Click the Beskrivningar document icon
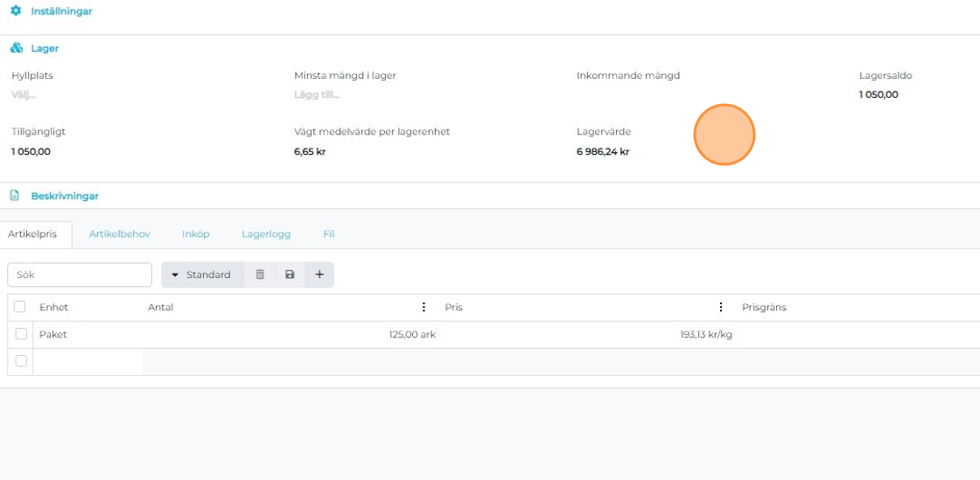The image size is (980, 480). pyautogui.click(x=15, y=196)
